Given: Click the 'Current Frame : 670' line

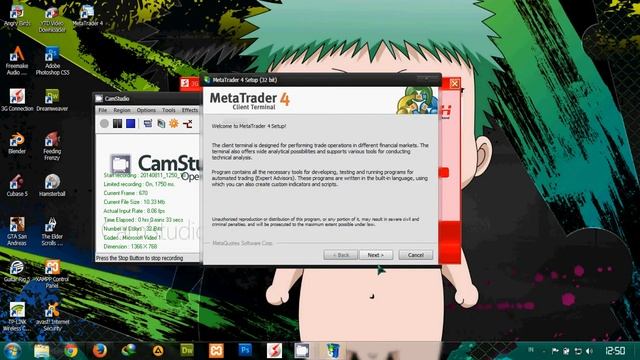Looking at the screenshot, I should coord(126,193).
